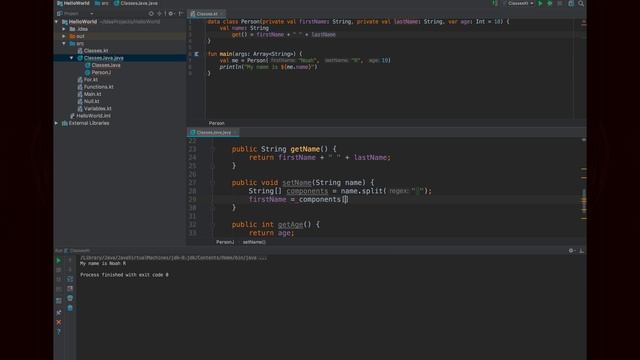Screen dimensions: 640x360
Task: Hide the Run tool window
Action: [x=582, y=251]
